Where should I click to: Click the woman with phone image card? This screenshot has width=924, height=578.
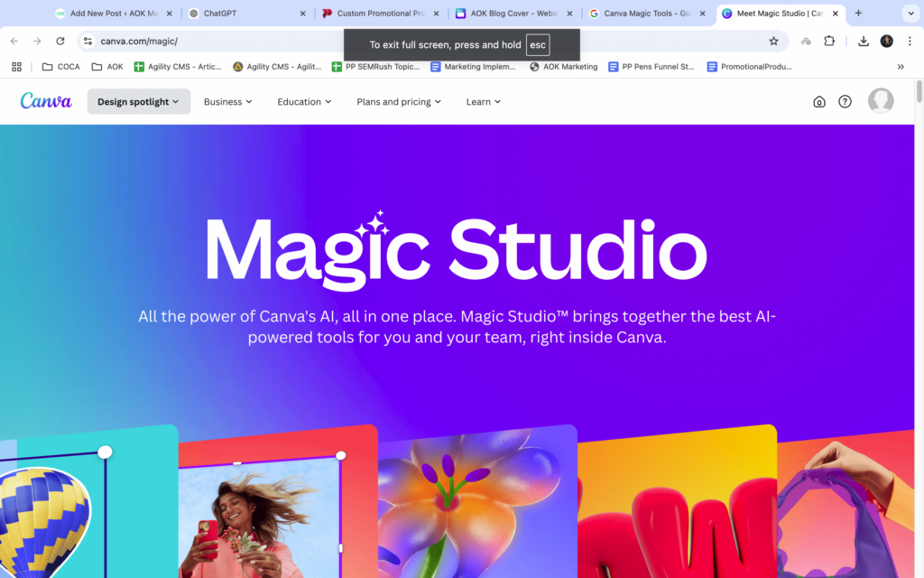pyautogui.click(x=278, y=501)
